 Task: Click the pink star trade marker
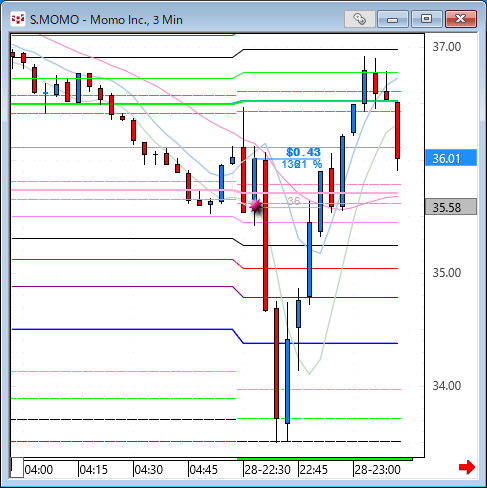click(256, 206)
